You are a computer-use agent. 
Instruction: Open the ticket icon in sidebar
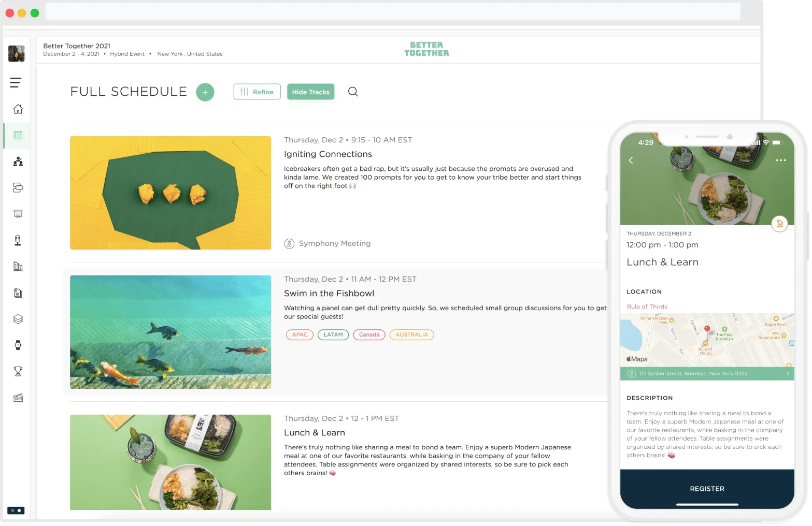point(18,398)
